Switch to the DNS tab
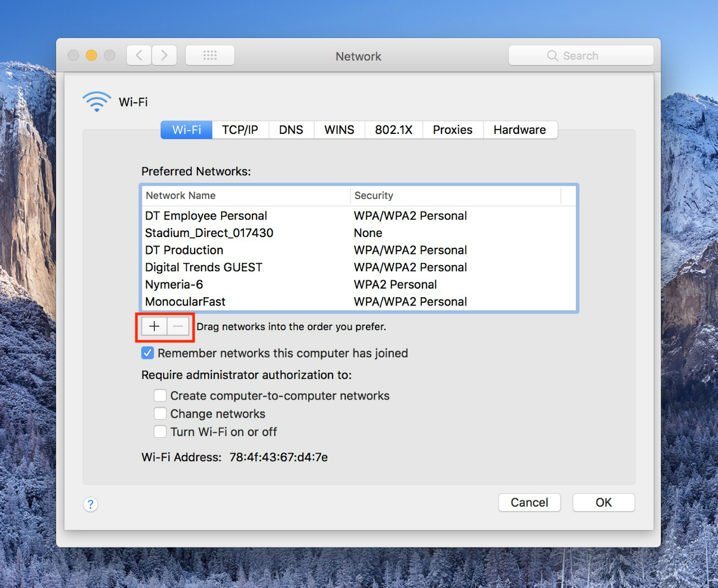 click(x=291, y=129)
